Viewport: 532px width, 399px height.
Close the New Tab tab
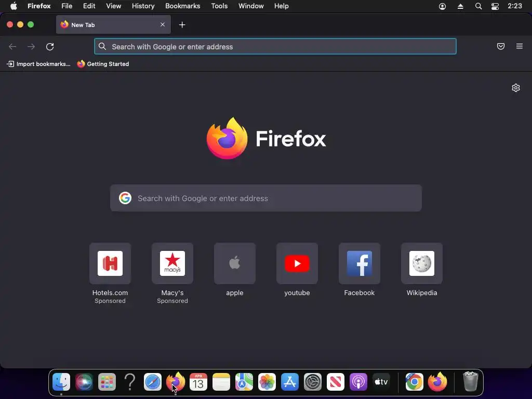tap(163, 24)
